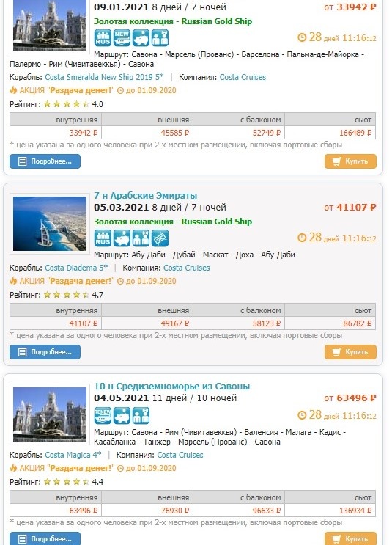
Task: Click the couple icon on Costa Smeralda cruise
Action: (160, 38)
